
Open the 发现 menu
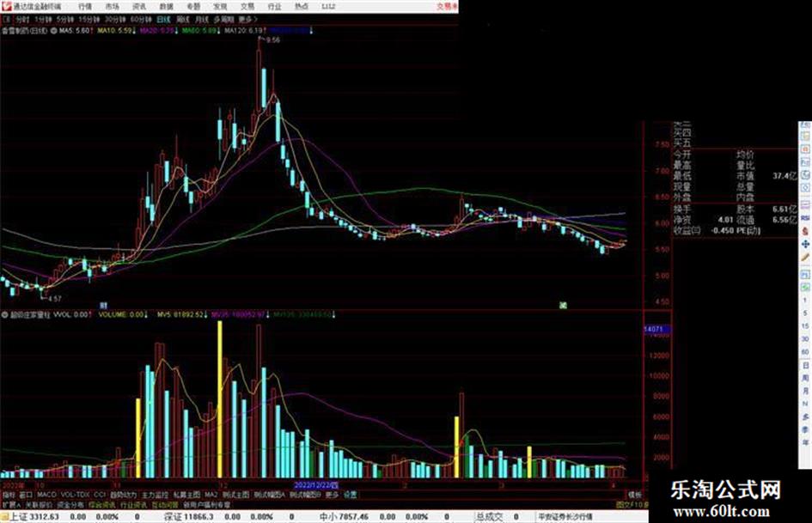[x=220, y=7]
